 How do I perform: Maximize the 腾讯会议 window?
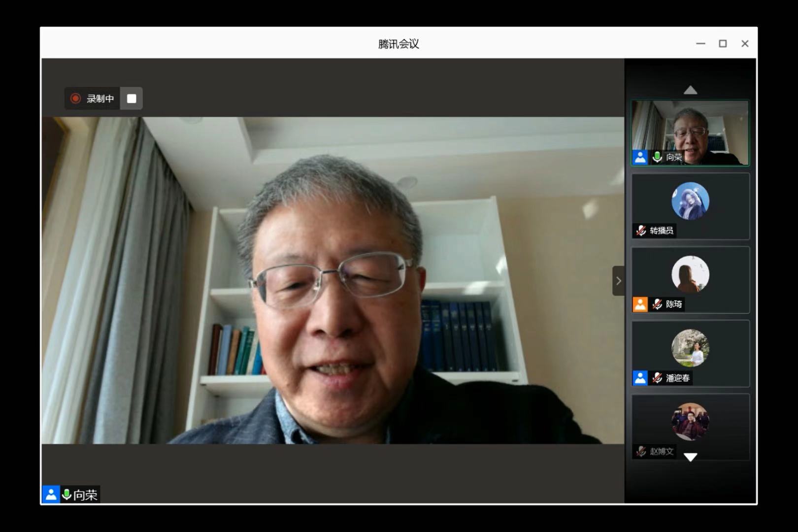pyautogui.click(x=723, y=44)
